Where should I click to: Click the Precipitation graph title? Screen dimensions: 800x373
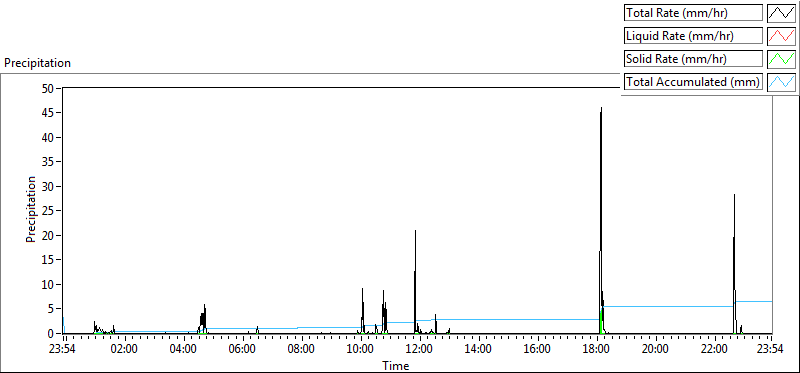37,63
